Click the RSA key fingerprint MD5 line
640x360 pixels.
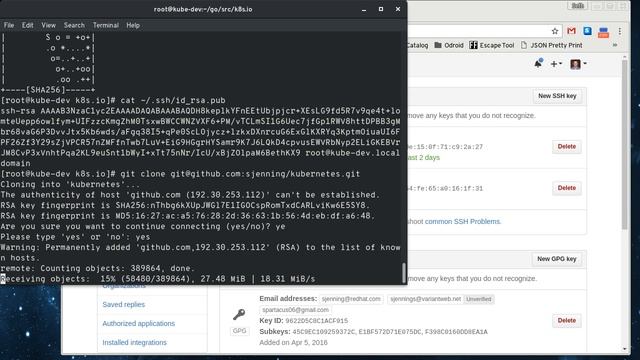187,216
